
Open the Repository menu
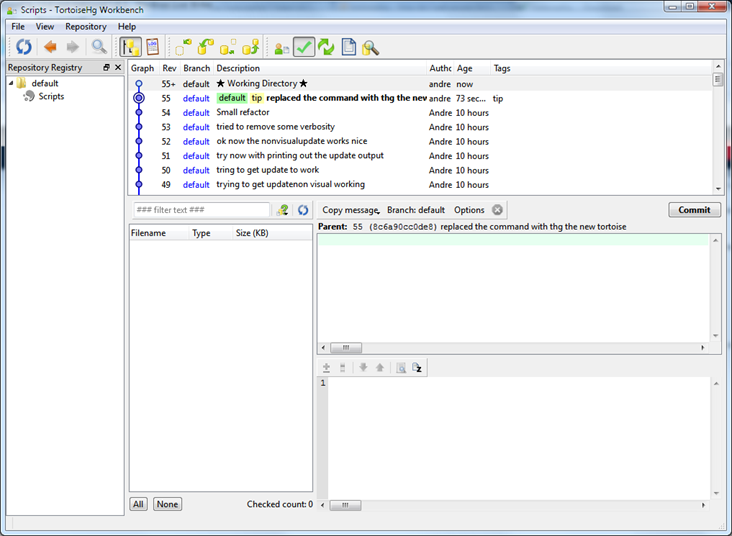coord(86,27)
